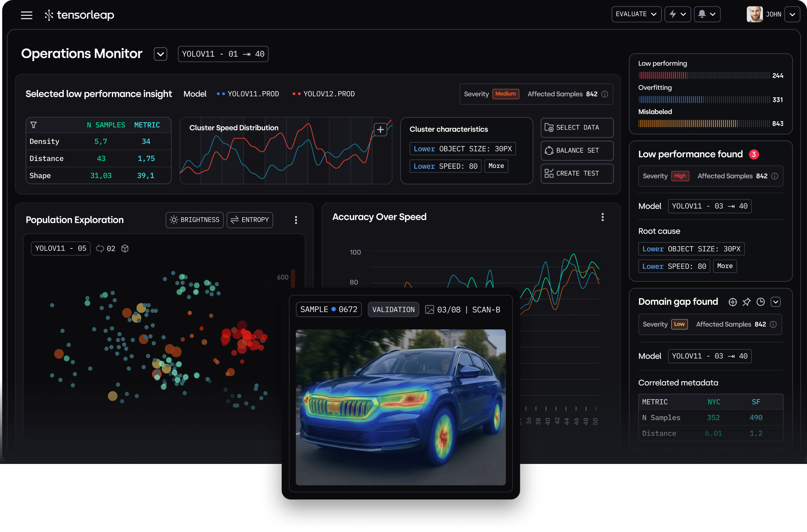The width and height of the screenshot is (807, 532).
Task: Open Population Exploration three-dot menu
Action: click(296, 220)
